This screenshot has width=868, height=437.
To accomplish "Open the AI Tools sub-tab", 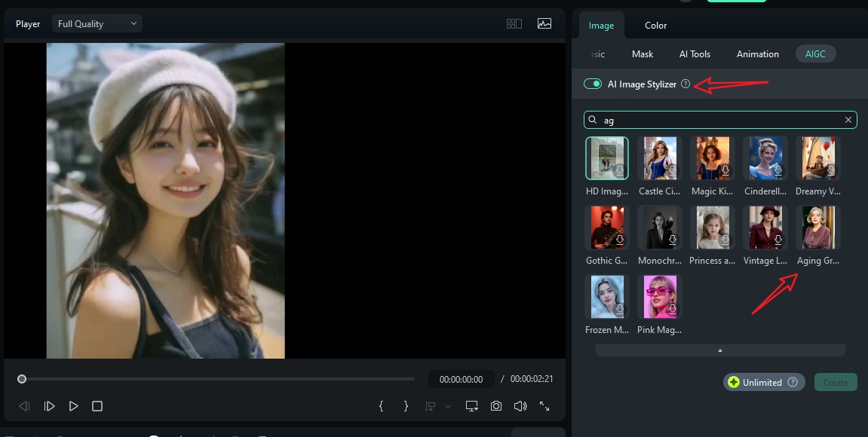I will [695, 53].
